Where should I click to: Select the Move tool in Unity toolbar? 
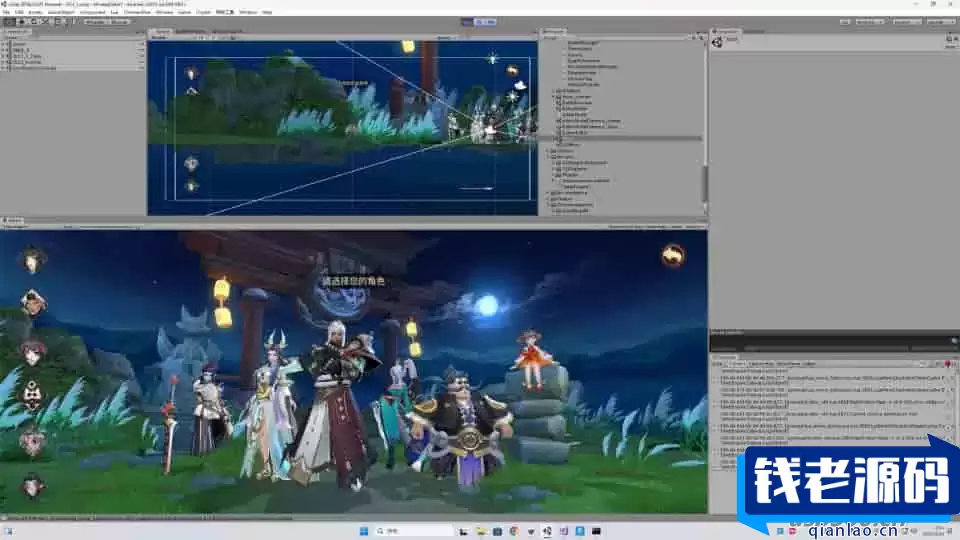[21, 21]
